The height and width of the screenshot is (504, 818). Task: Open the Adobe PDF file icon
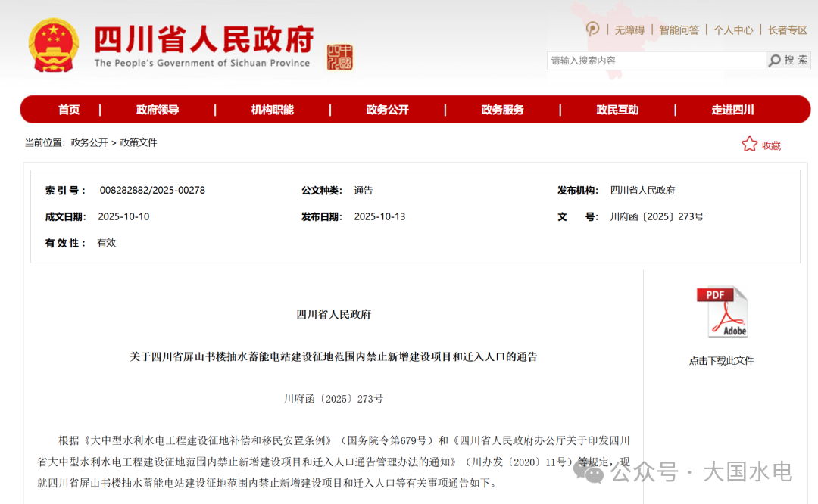pos(722,312)
